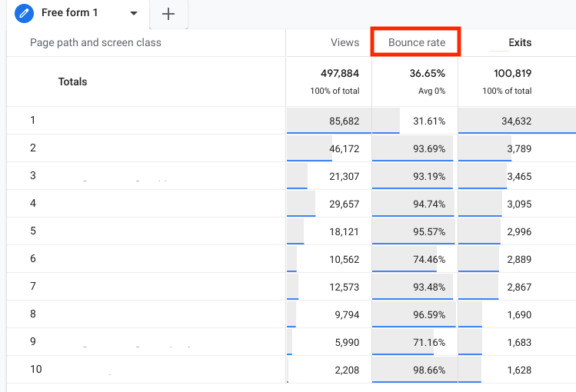Click the blue pencil edit icon
The image size is (576, 392).
(x=25, y=13)
